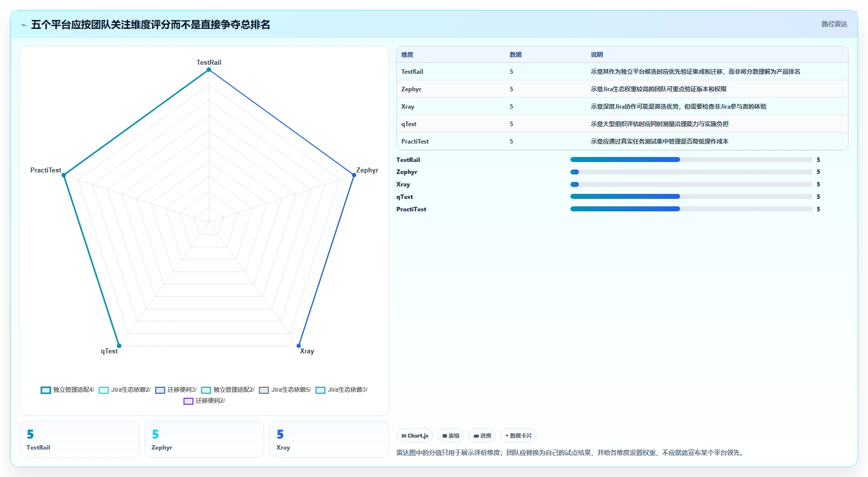Open the Zephyr stat card showing 5
This screenshot has height=477, width=868.
(x=204, y=439)
